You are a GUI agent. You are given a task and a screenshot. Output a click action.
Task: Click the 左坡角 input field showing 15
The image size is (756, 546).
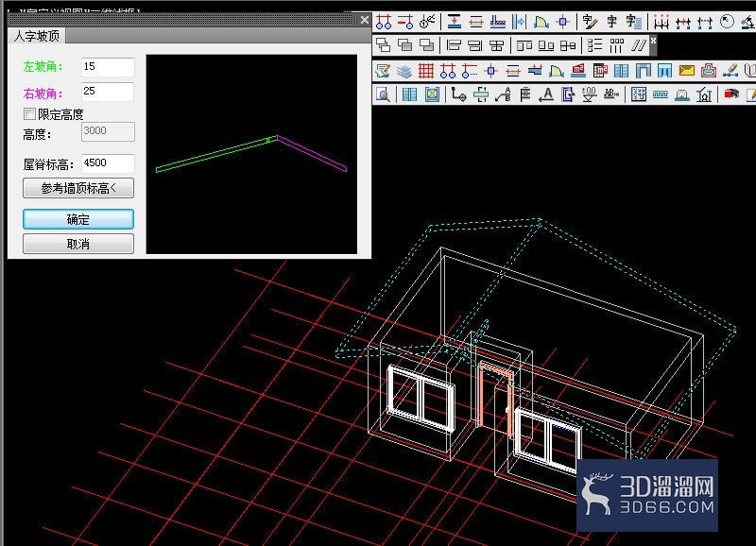[x=108, y=67]
